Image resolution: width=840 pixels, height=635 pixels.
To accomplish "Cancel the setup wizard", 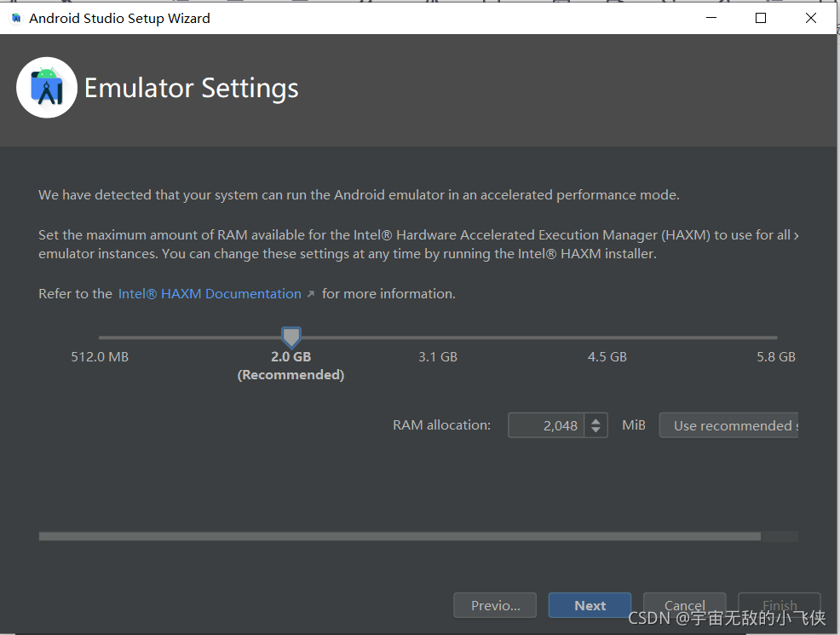I will [x=685, y=605].
